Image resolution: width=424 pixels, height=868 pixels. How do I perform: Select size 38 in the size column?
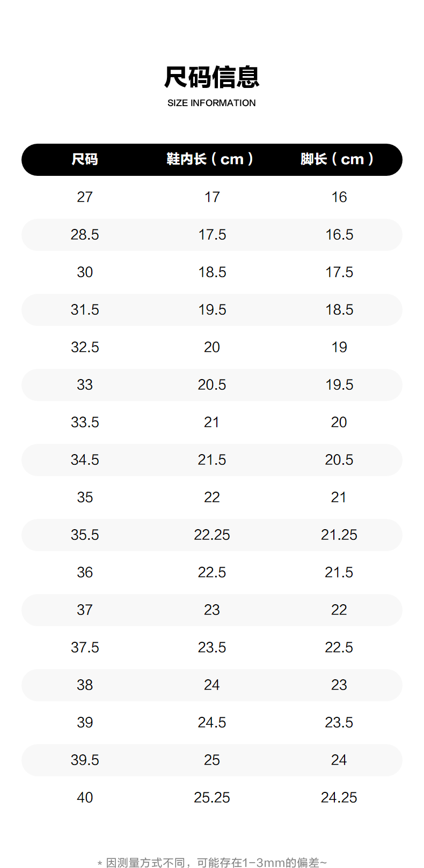85,685
